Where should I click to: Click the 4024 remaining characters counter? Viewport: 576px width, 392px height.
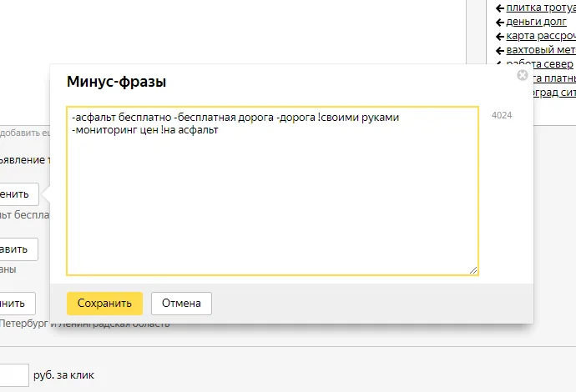click(502, 115)
